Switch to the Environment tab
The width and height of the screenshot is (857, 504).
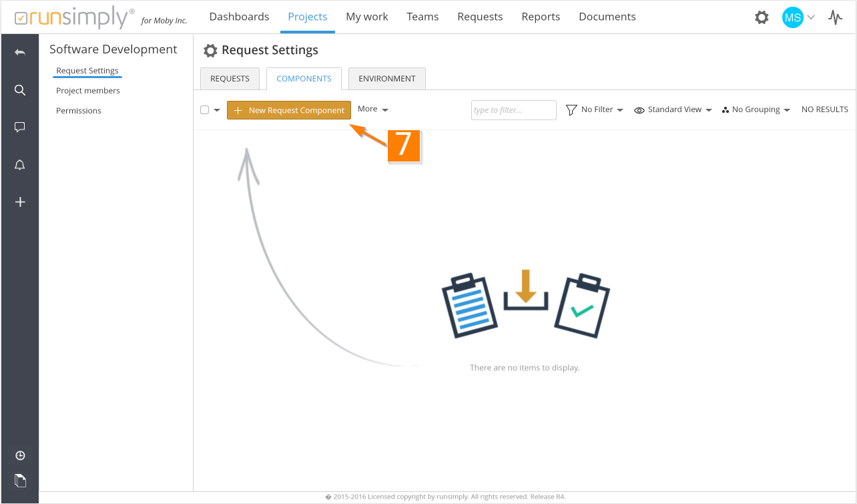[x=387, y=79]
